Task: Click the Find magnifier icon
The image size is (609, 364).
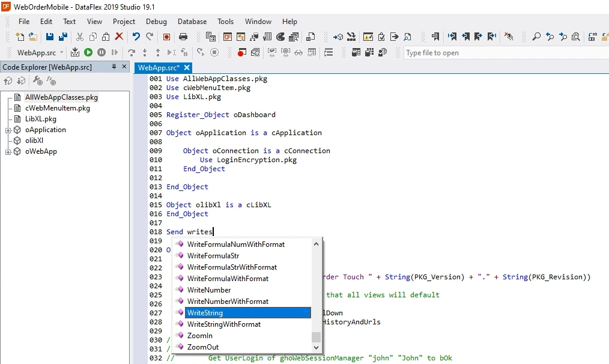Action: [x=536, y=37]
